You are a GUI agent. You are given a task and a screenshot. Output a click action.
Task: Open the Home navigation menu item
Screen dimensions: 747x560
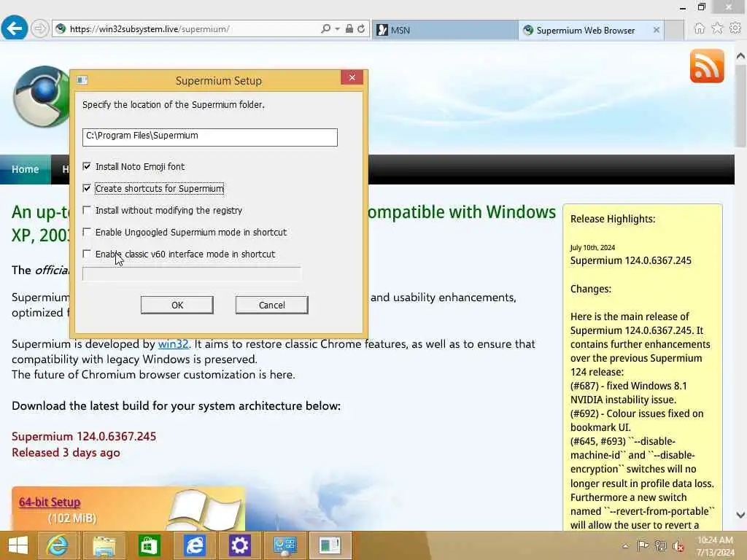[x=26, y=169]
